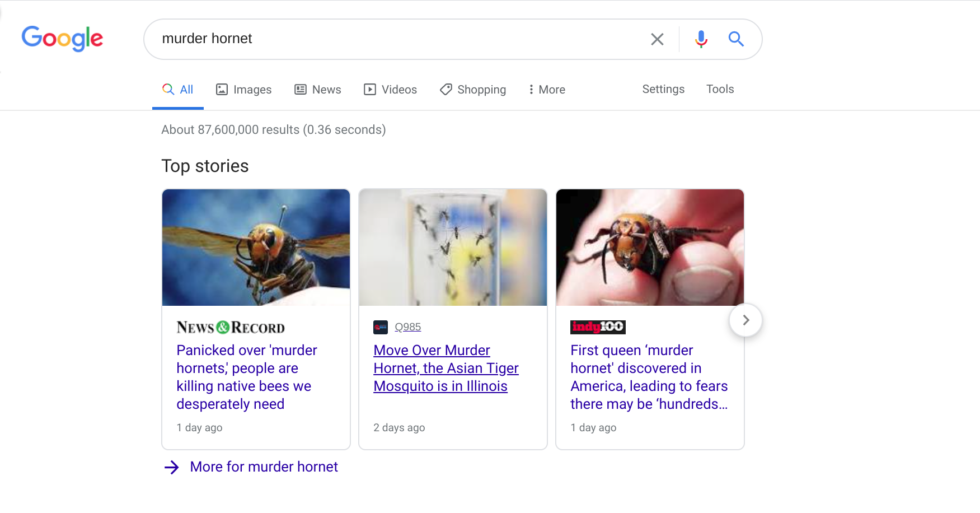Switch to the Images tab
This screenshot has width=980, height=513.
244,90
